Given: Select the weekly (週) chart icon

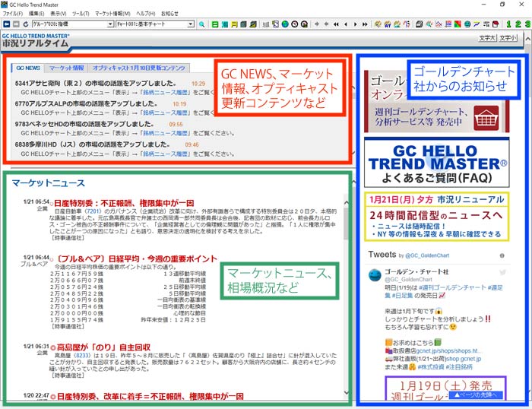Looking at the screenshot, I should tap(225, 24).
